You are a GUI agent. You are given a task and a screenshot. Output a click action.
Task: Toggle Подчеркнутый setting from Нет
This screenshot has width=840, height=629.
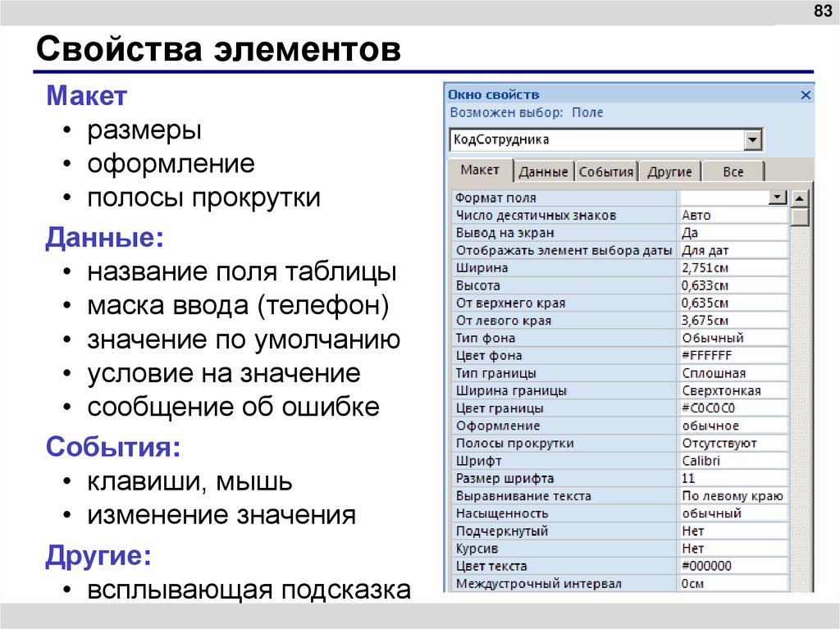click(722, 531)
